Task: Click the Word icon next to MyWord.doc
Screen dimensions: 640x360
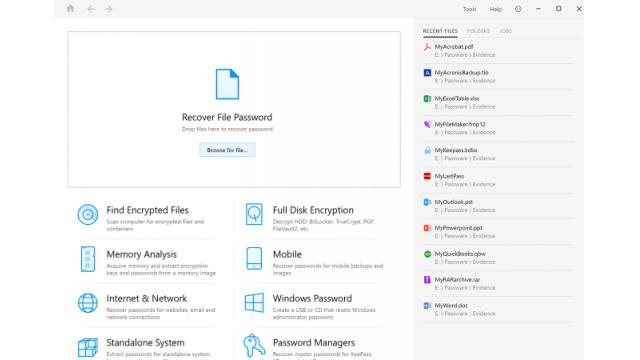Action: [x=427, y=305]
